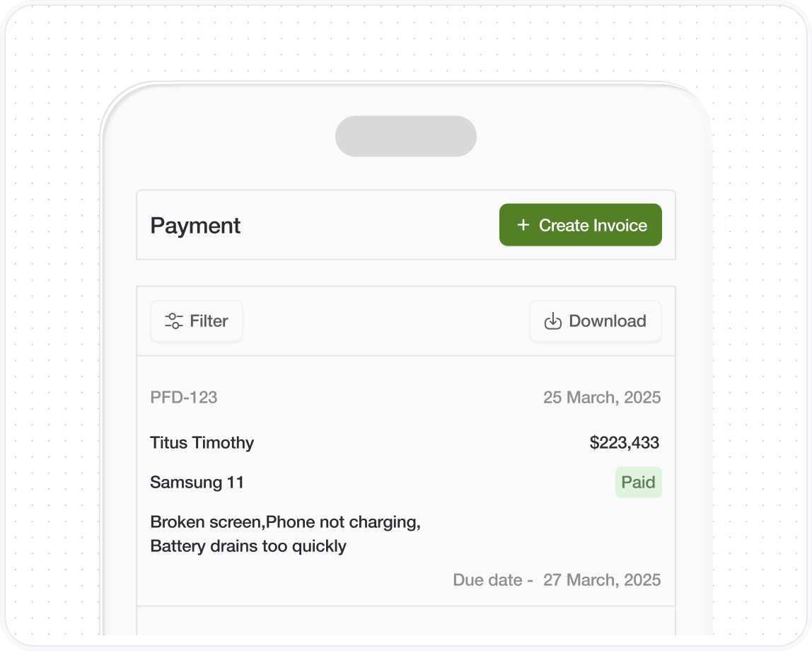Click the customer name Titus Timothy
The image size is (812, 651).
coord(202,442)
